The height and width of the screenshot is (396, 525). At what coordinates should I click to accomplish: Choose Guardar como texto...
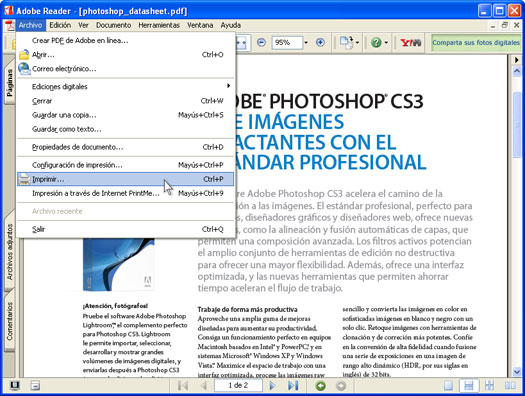click(x=126, y=129)
